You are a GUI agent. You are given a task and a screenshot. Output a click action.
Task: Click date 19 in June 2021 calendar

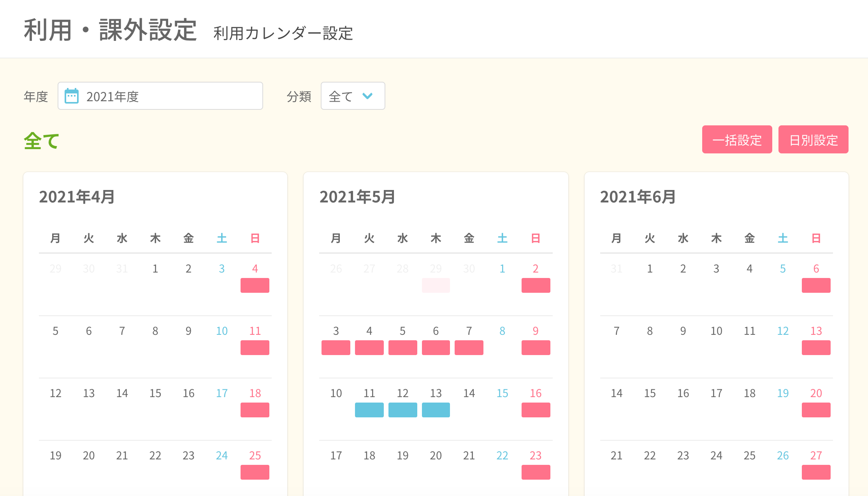pos(783,393)
